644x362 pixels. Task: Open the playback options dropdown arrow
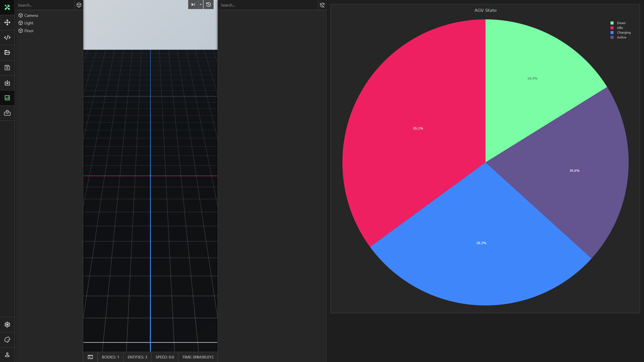click(x=200, y=5)
